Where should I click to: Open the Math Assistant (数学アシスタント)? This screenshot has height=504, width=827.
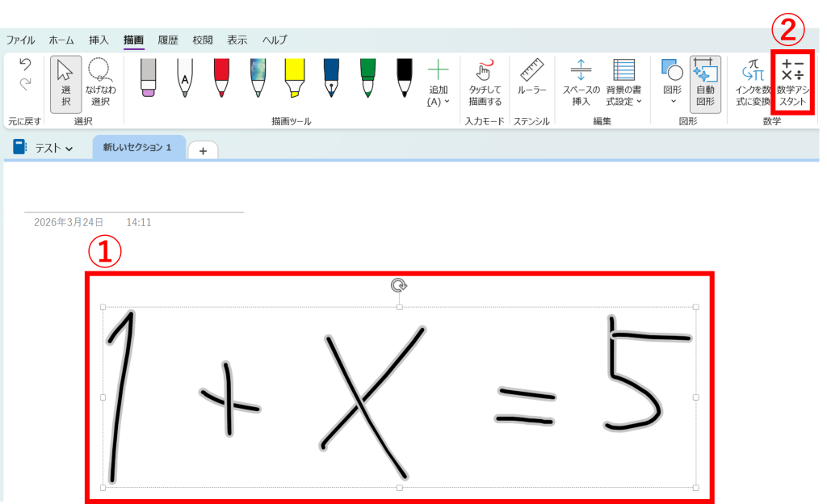[x=792, y=83]
